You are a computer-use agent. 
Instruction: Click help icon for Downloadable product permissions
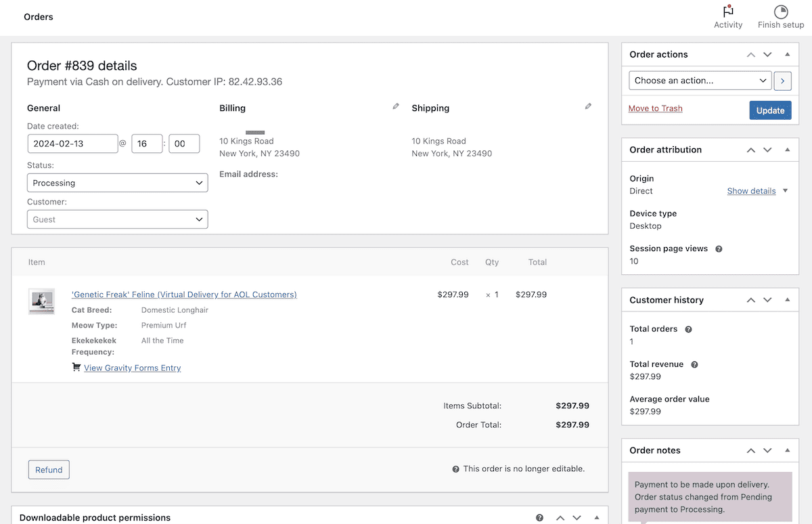539,518
